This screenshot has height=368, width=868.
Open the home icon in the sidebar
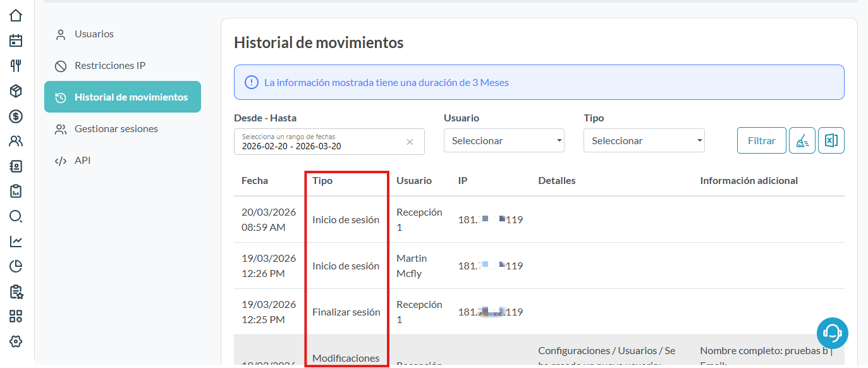tap(16, 15)
